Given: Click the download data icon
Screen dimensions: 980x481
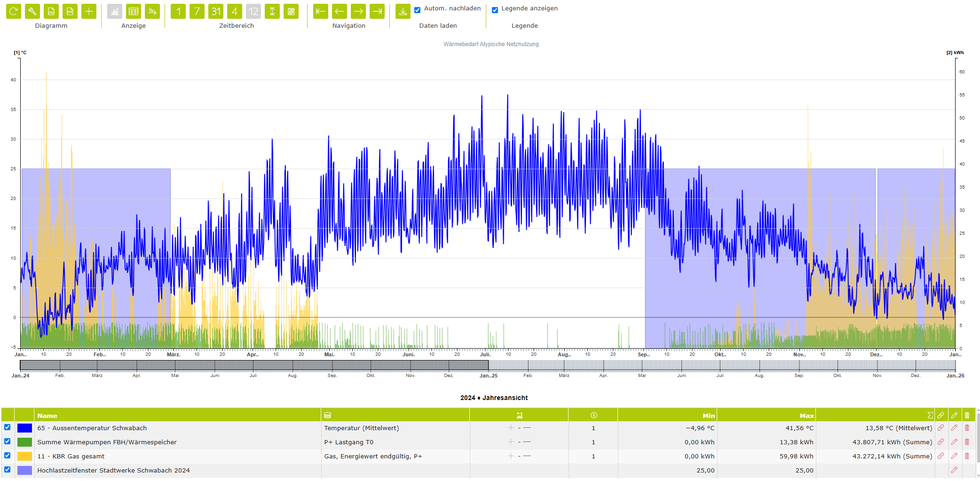Looking at the screenshot, I should [403, 11].
